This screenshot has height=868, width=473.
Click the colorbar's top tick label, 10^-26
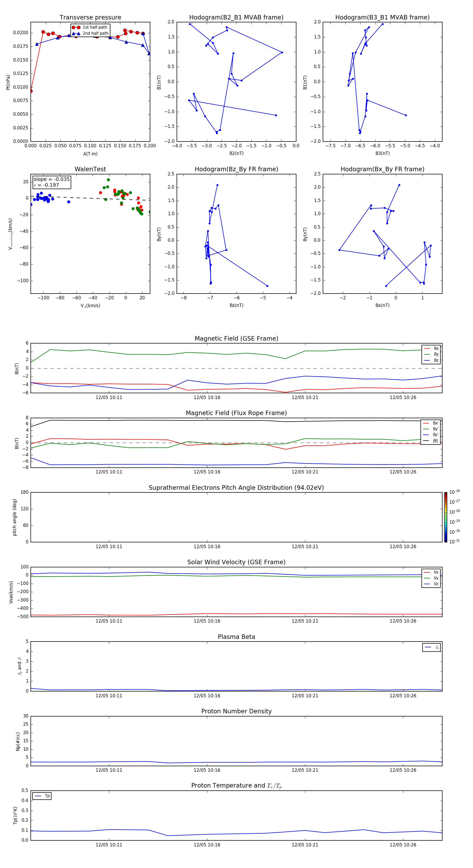455,492
